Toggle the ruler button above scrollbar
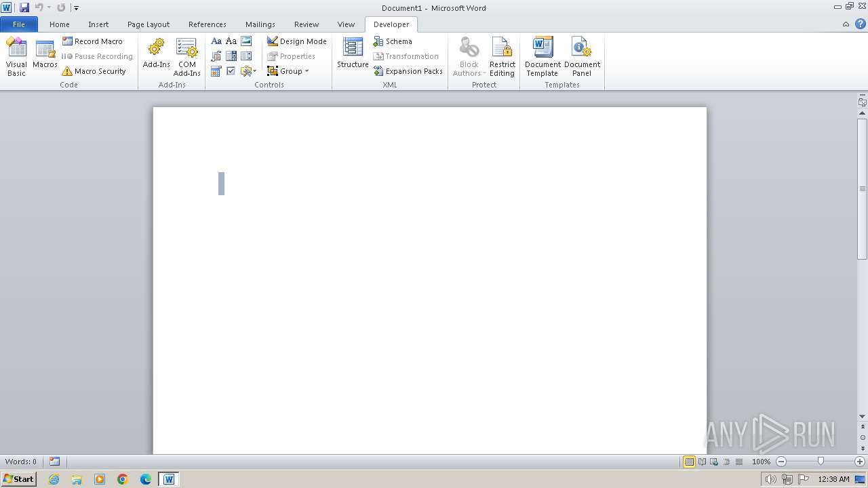This screenshot has height=488, width=868. point(862,102)
